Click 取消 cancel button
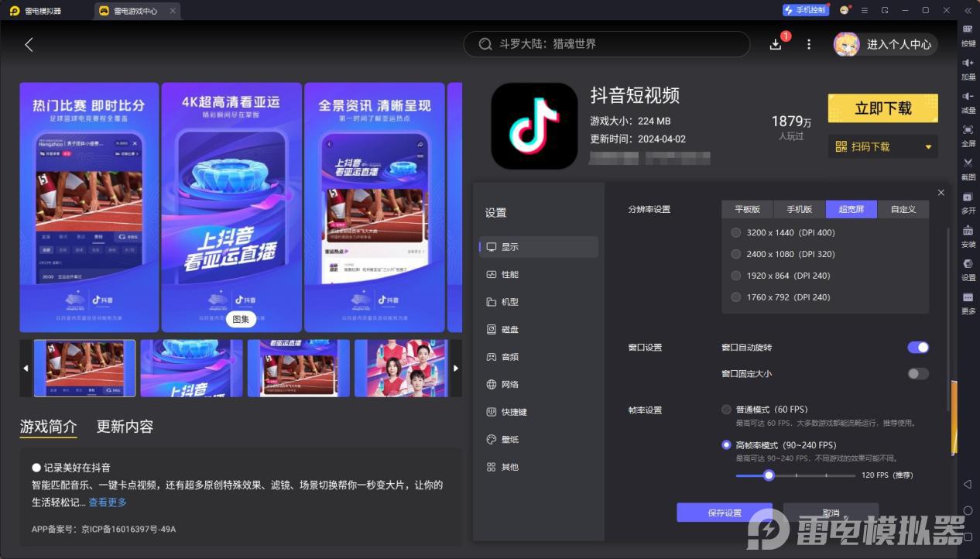This screenshot has height=559, width=980. (x=831, y=513)
